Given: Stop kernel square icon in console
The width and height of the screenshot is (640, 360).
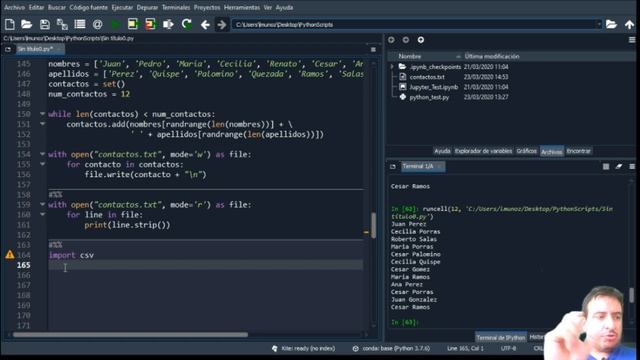Looking at the screenshot, I should tap(606, 167).
